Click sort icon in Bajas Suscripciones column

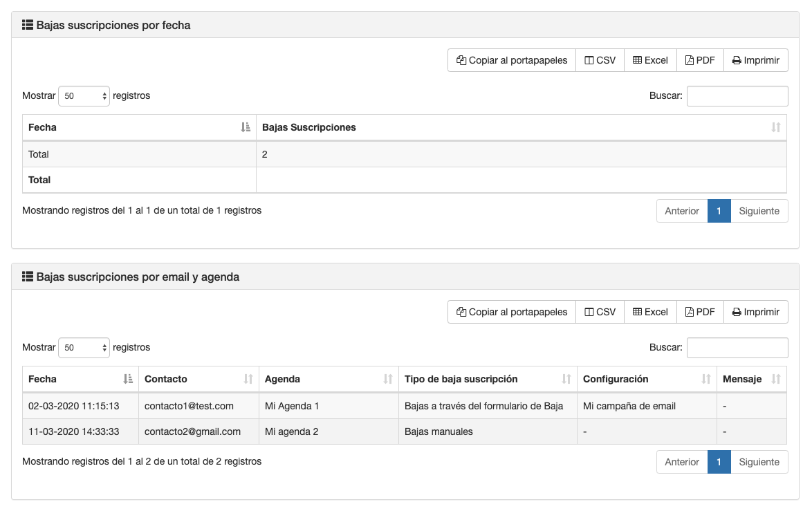coord(775,127)
